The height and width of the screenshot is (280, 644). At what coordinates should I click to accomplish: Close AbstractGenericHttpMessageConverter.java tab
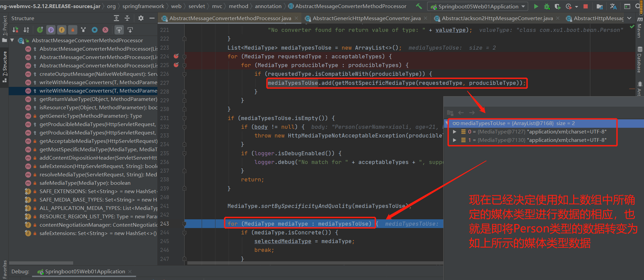[x=426, y=18]
